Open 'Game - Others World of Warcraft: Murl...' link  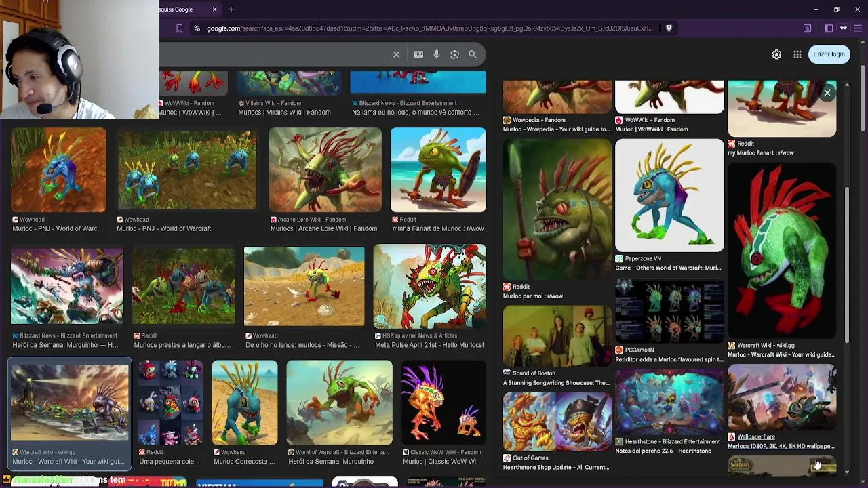(668, 268)
